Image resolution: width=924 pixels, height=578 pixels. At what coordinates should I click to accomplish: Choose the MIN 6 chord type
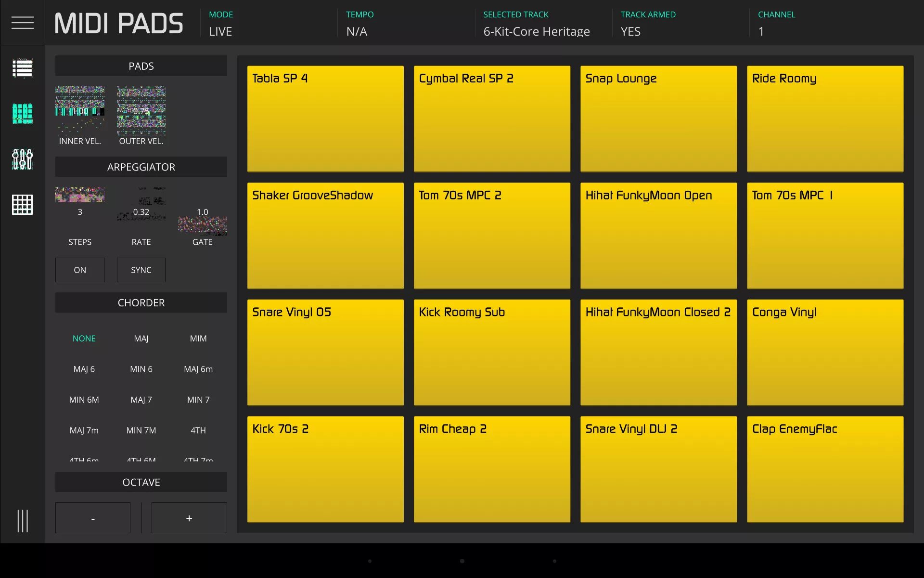(x=141, y=369)
